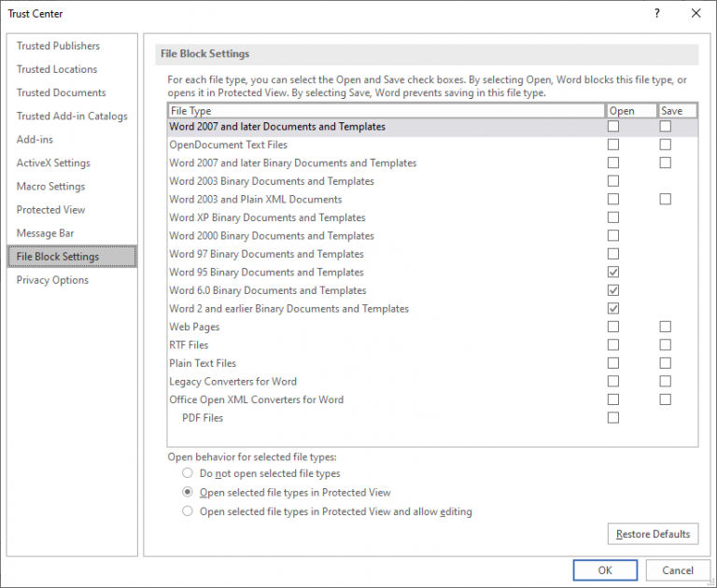Click Cancel to dismiss dialog
This screenshot has width=717, height=588.
coord(678,570)
